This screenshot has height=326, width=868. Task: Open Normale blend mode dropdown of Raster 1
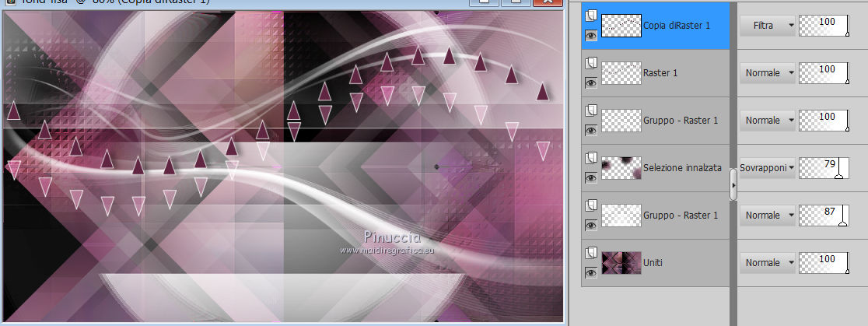point(767,73)
